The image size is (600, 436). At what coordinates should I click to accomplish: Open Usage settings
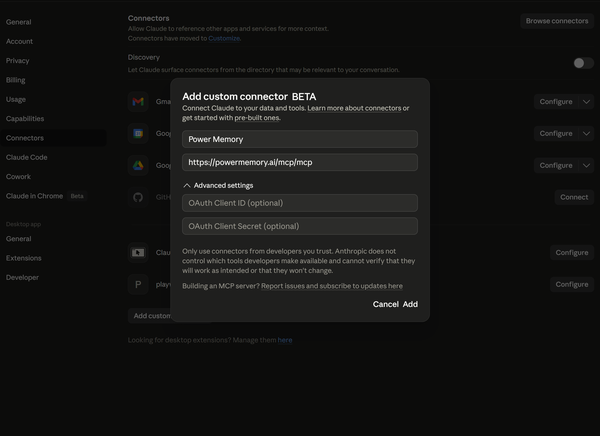click(16, 100)
